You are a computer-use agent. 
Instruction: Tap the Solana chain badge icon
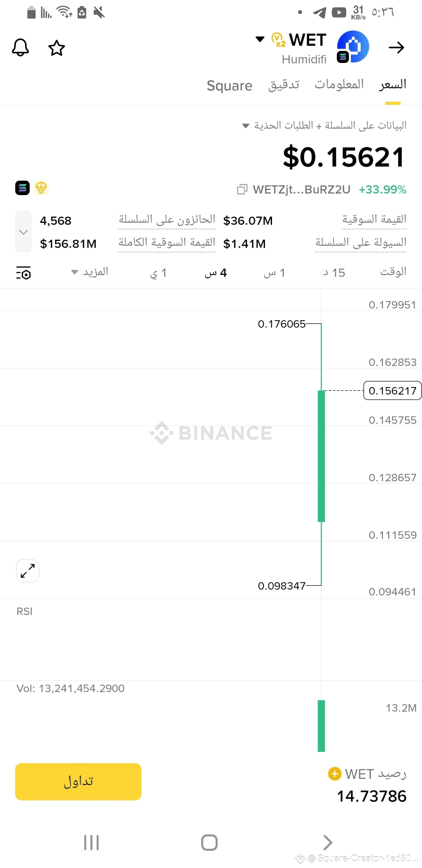point(22,188)
